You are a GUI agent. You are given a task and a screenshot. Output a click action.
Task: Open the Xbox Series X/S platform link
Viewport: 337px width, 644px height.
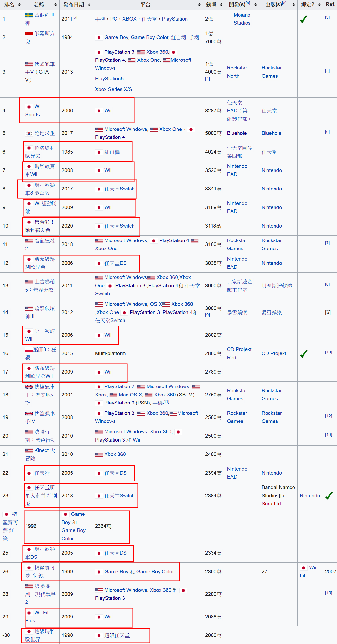(x=113, y=89)
